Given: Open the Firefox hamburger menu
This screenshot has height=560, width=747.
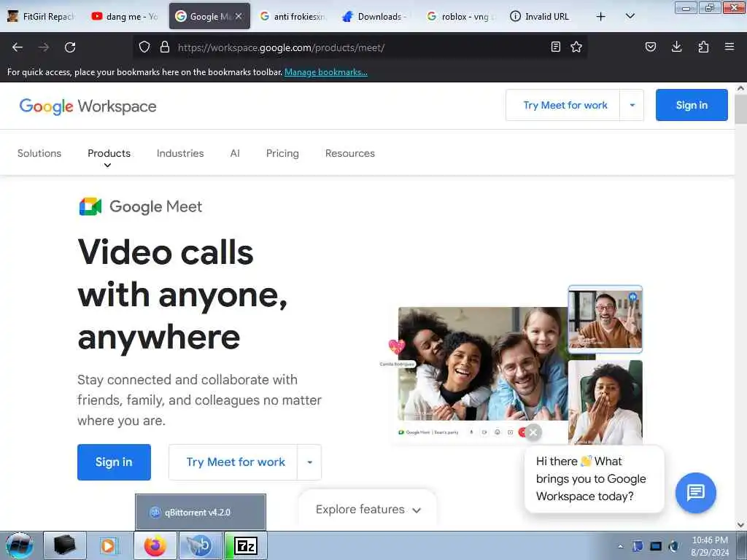Looking at the screenshot, I should (x=729, y=47).
